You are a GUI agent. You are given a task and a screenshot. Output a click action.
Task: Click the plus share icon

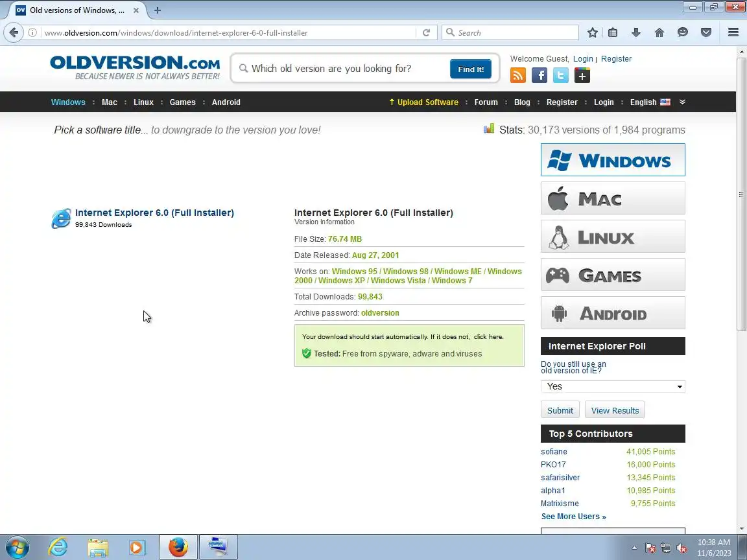(582, 75)
